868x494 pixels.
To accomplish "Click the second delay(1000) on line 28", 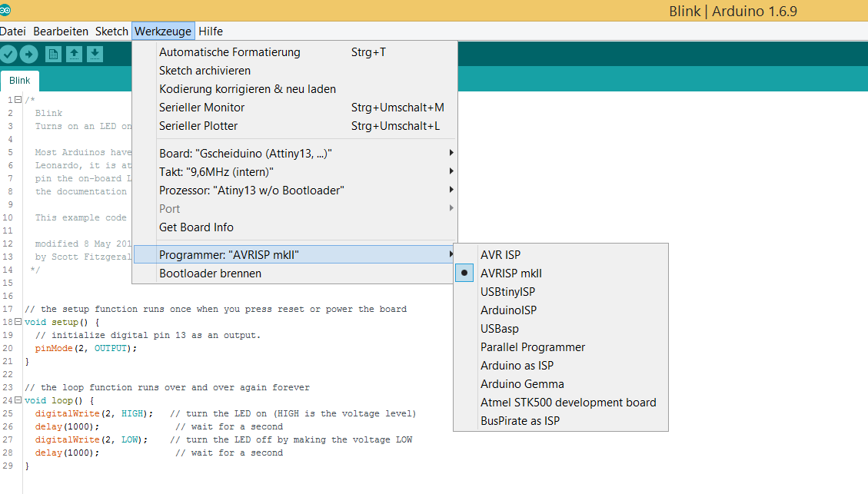I will click(67, 453).
